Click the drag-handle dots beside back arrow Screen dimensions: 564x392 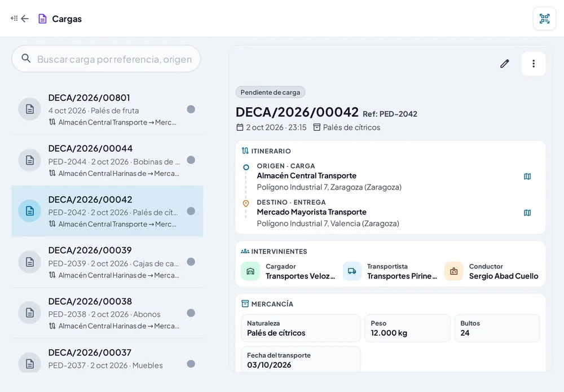click(x=14, y=18)
